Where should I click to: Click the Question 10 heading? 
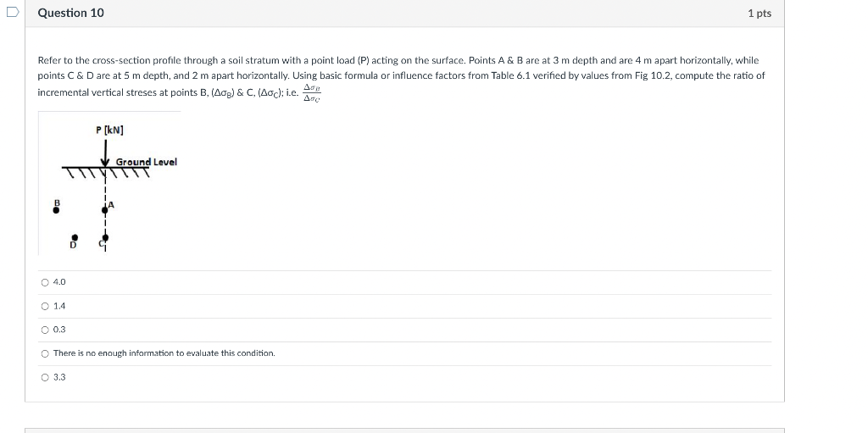click(x=71, y=13)
